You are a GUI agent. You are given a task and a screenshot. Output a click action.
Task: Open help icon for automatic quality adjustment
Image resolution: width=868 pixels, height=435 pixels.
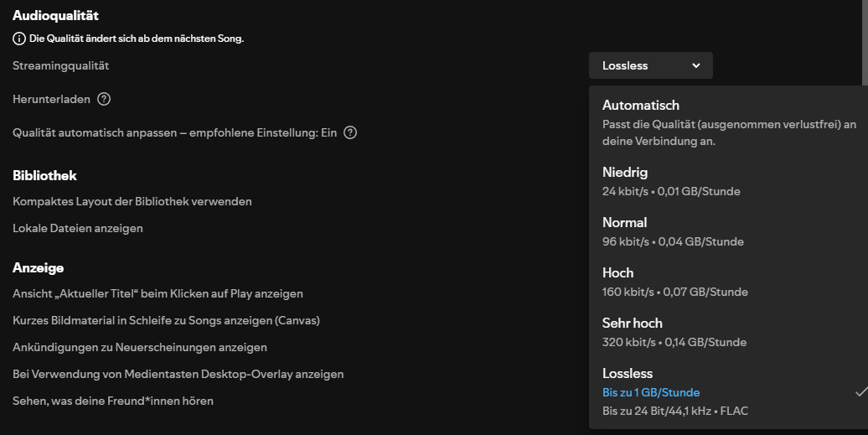pos(350,132)
